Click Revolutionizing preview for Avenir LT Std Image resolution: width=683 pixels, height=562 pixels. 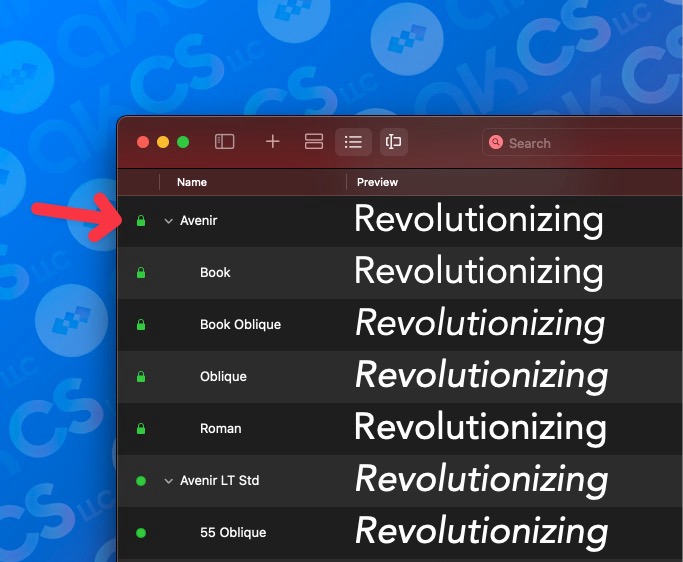(482, 481)
